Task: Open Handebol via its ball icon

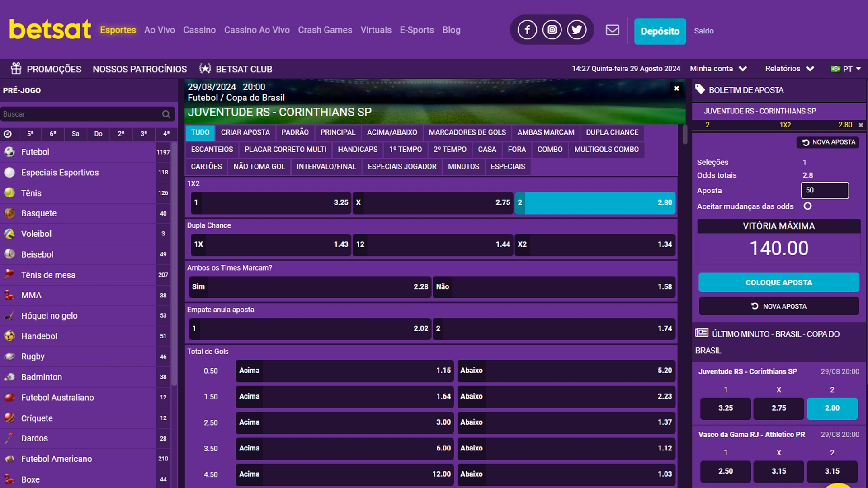Action: pos(9,336)
